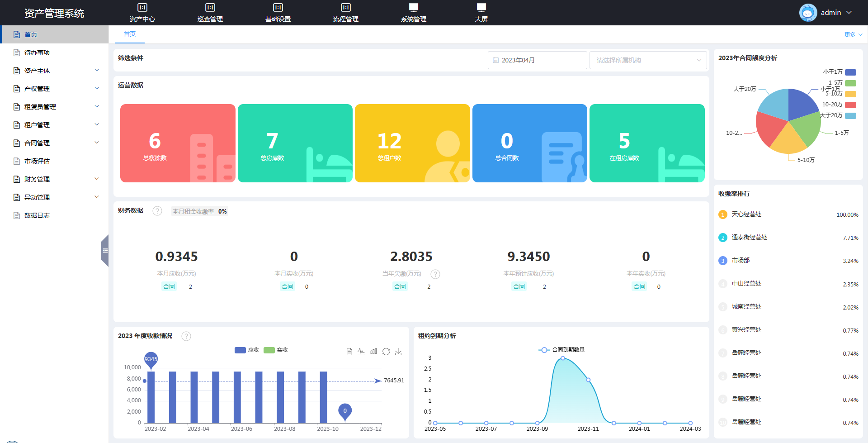Open the 请选择所属机构 dropdown
The image size is (868, 443).
[648, 60]
